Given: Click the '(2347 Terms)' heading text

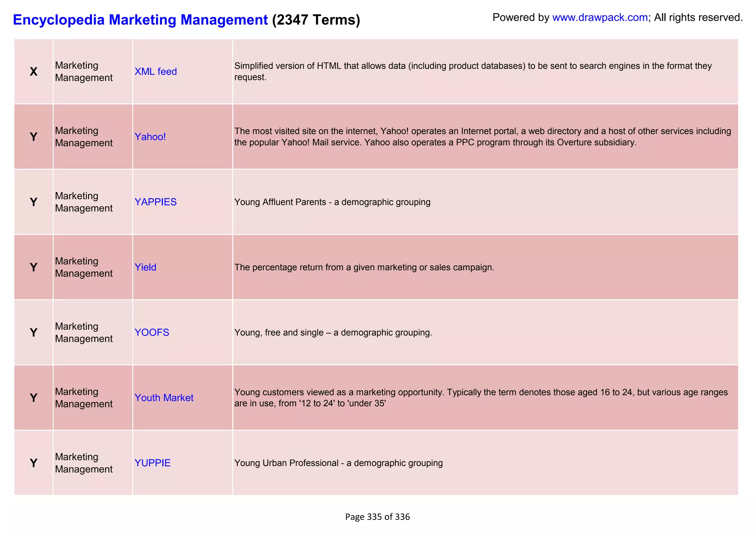Looking at the screenshot, I should (x=316, y=20).
